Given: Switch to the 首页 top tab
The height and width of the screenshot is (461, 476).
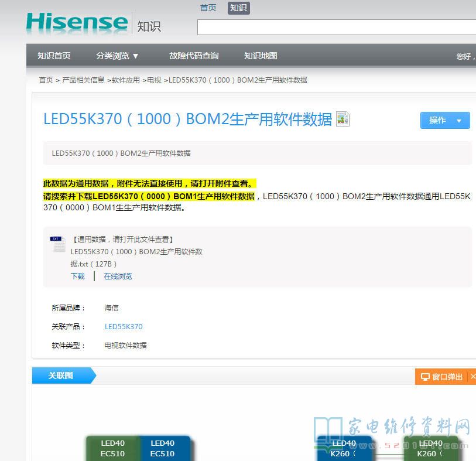Looking at the screenshot, I should [x=208, y=8].
